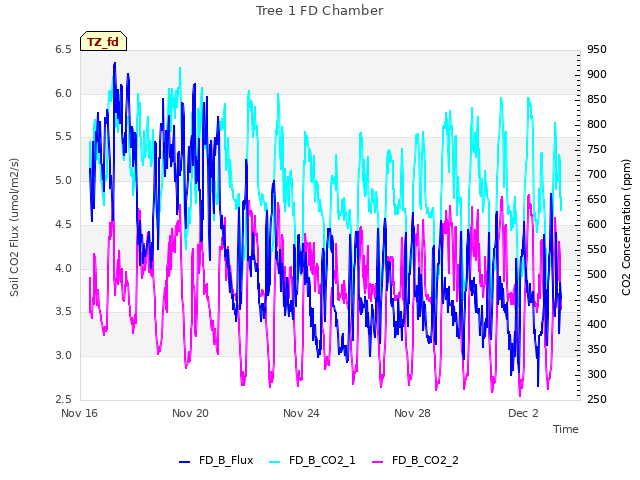This screenshot has height=480, width=640.
Task: Click the magenta FD_B_CO2_2 legend swatch
Action: pyautogui.click(x=378, y=462)
